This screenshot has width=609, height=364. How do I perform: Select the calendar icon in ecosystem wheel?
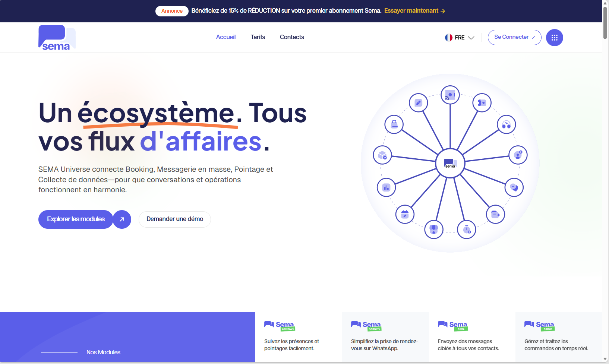pos(405,214)
